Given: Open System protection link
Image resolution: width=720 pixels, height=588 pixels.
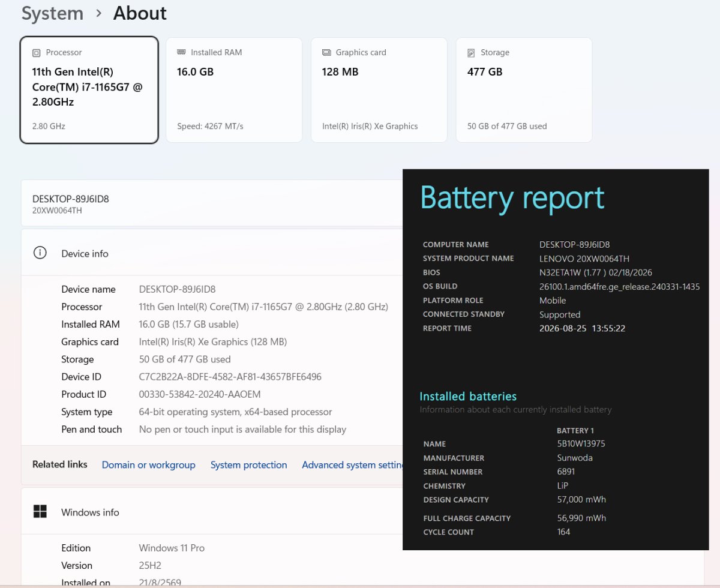Looking at the screenshot, I should [249, 465].
